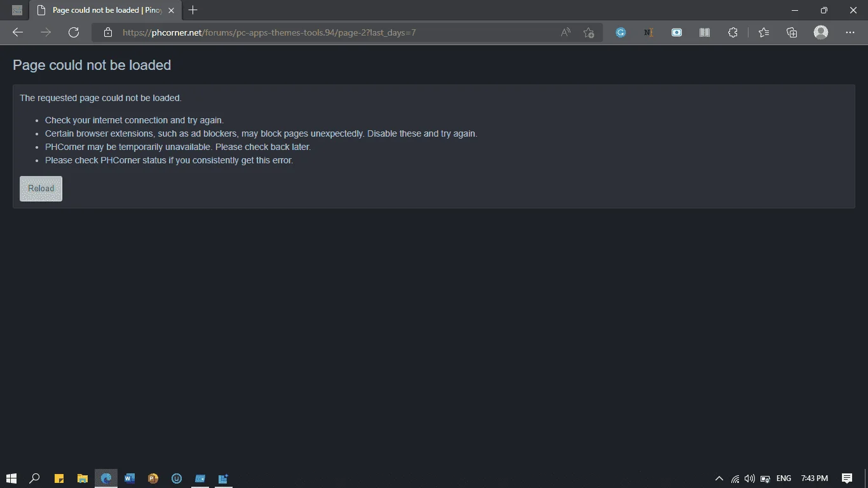Image resolution: width=868 pixels, height=488 pixels.
Task: Open a new tab with the plus button
Action: (193, 10)
